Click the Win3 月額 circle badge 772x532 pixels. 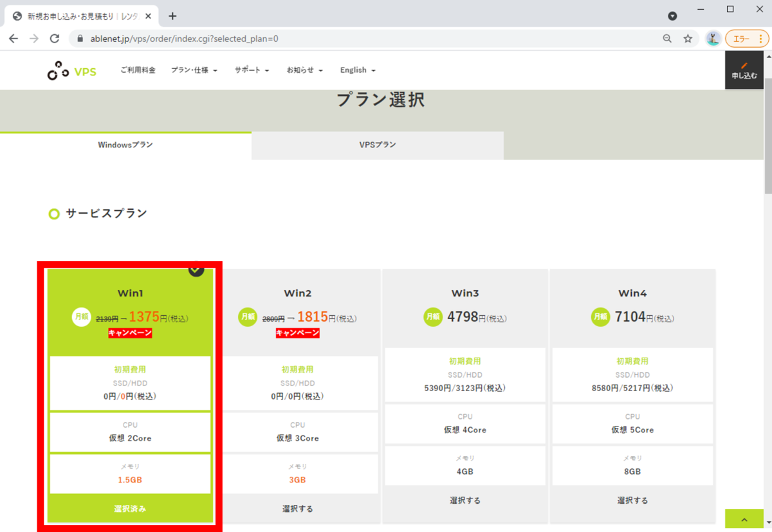(433, 316)
